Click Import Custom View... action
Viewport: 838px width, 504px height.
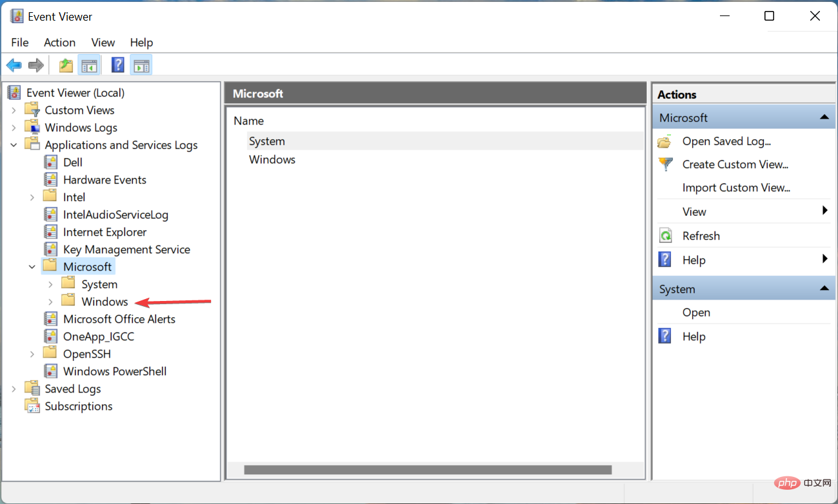tap(736, 188)
